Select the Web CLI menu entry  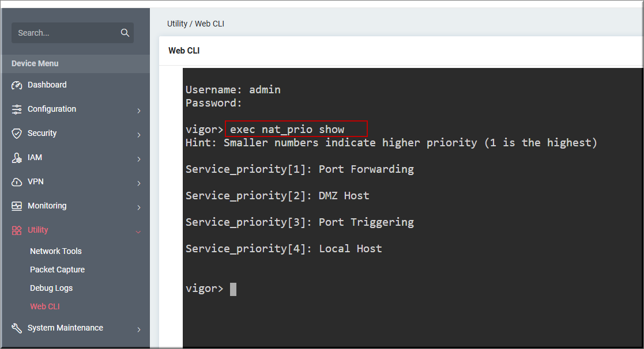click(45, 306)
